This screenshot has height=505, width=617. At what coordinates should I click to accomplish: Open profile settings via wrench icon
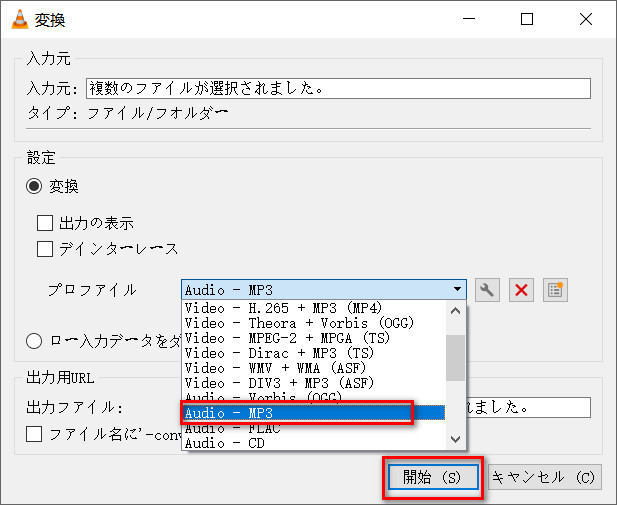click(x=487, y=290)
